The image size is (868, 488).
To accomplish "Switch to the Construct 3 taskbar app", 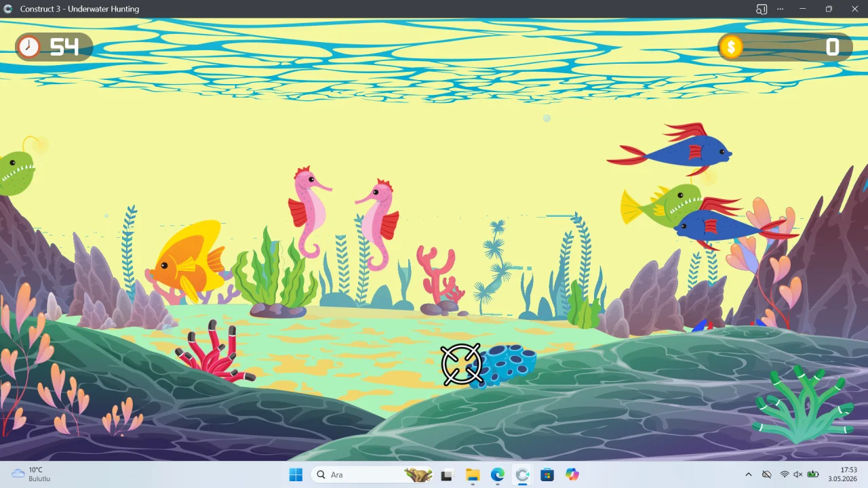I will [522, 474].
